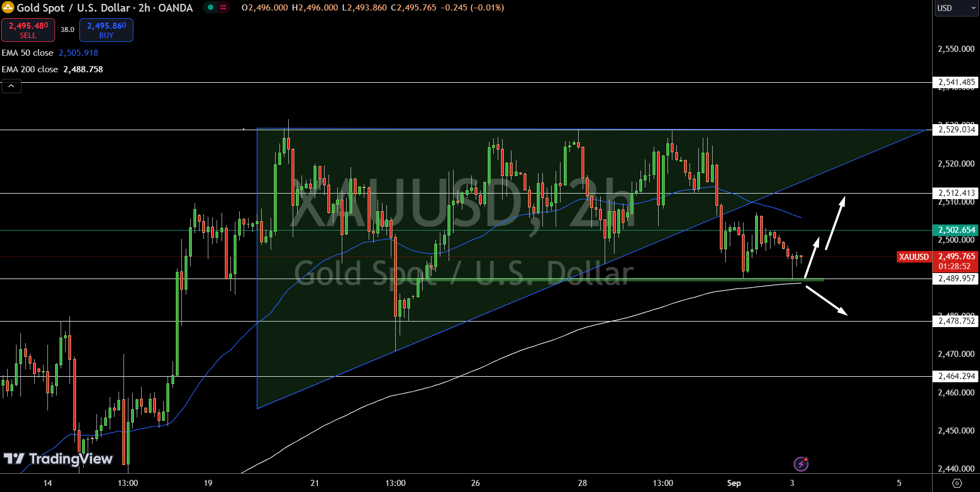Image resolution: width=980 pixels, height=492 pixels.
Task: Click the 2,464.294 price level label
Action: coord(956,376)
